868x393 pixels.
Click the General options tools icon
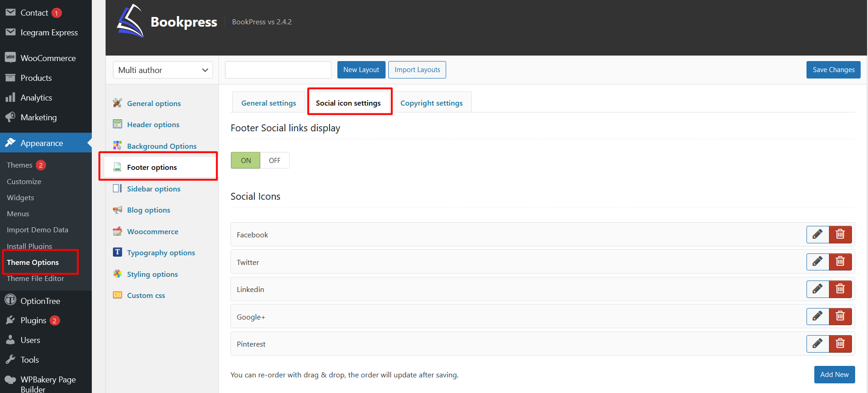pyautogui.click(x=118, y=103)
